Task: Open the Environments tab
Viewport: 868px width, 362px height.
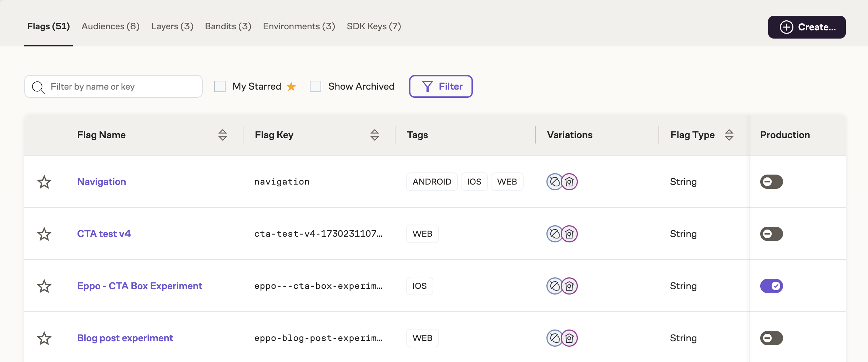Action: pos(299,26)
